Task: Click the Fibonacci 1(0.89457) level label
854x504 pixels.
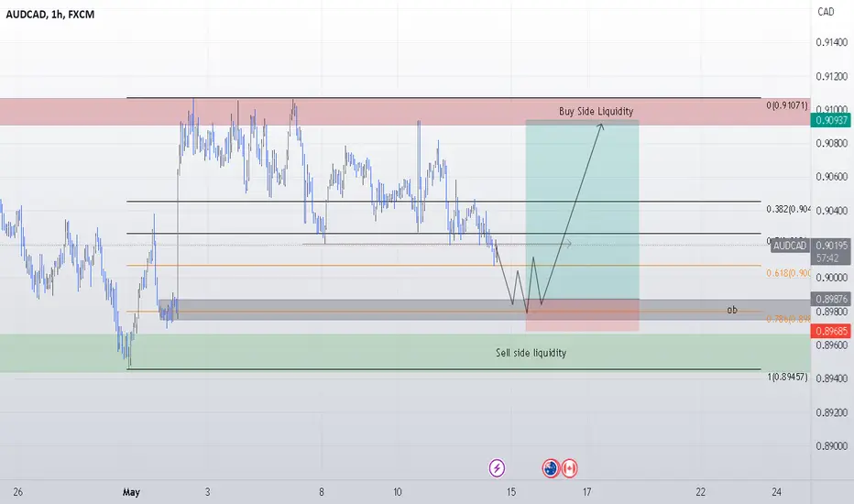Action: 787,377
